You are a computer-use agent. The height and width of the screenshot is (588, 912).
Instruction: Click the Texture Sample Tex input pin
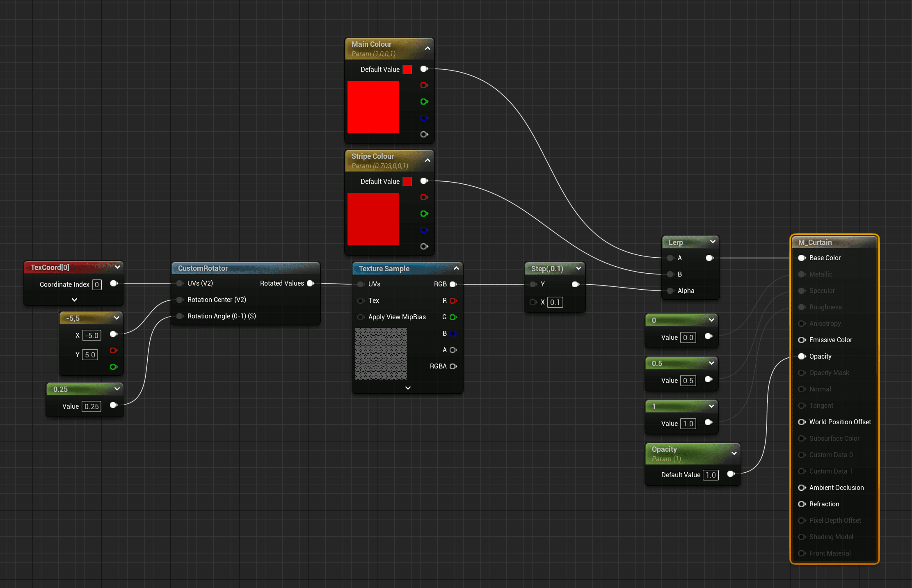click(361, 301)
